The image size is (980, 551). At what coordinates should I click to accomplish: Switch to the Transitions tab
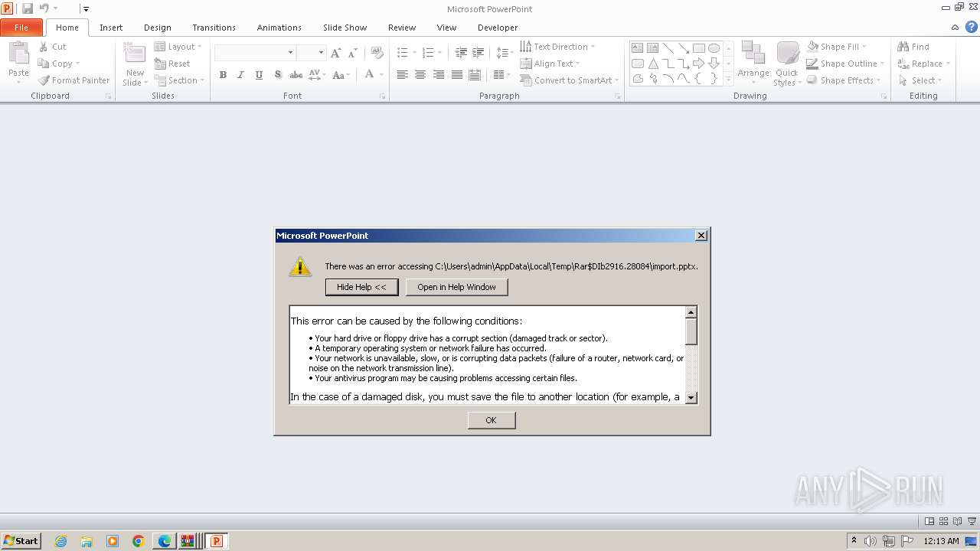pyautogui.click(x=214, y=28)
